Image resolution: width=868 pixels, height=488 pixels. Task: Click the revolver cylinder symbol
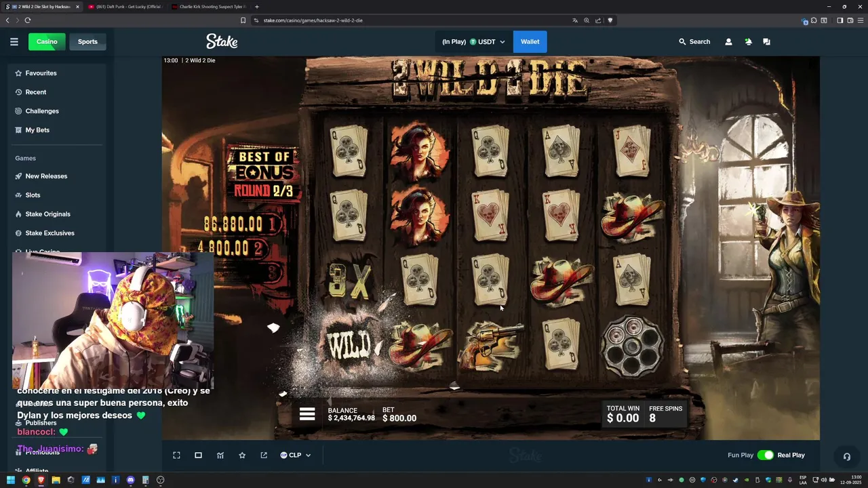pyautogui.click(x=632, y=346)
